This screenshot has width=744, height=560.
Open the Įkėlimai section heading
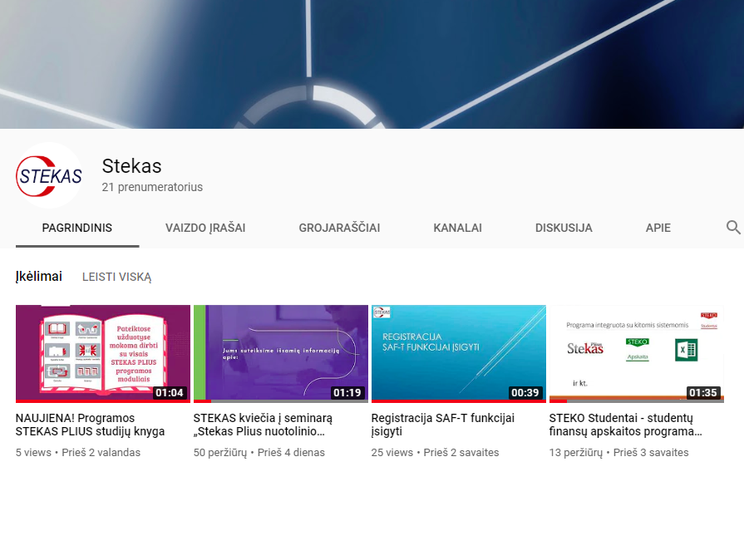(x=39, y=277)
